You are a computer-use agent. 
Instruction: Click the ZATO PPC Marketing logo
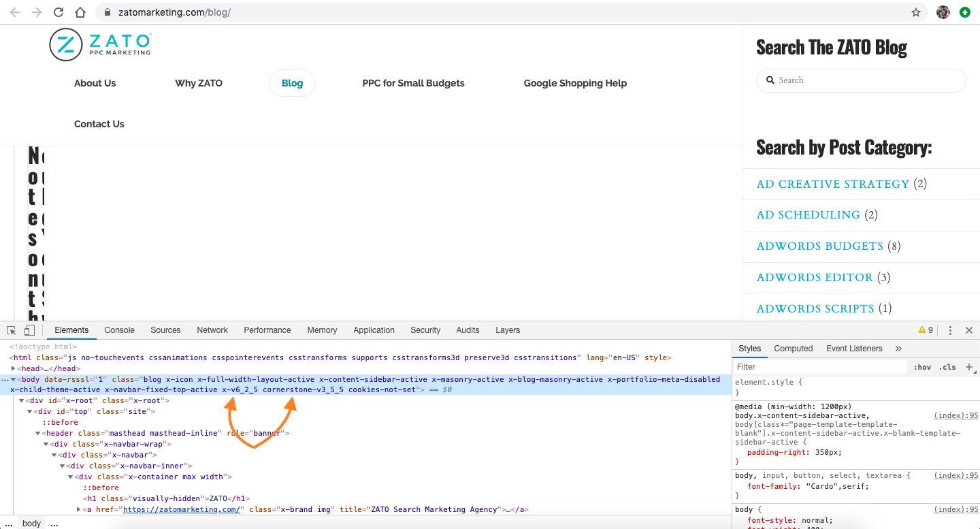(x=100, y=45)
